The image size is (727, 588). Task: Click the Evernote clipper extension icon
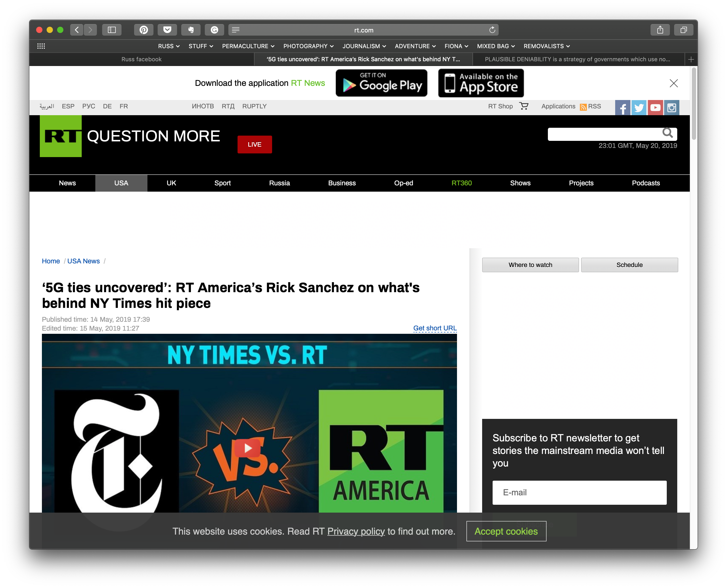pyautogui.click(x=191, y=30)
